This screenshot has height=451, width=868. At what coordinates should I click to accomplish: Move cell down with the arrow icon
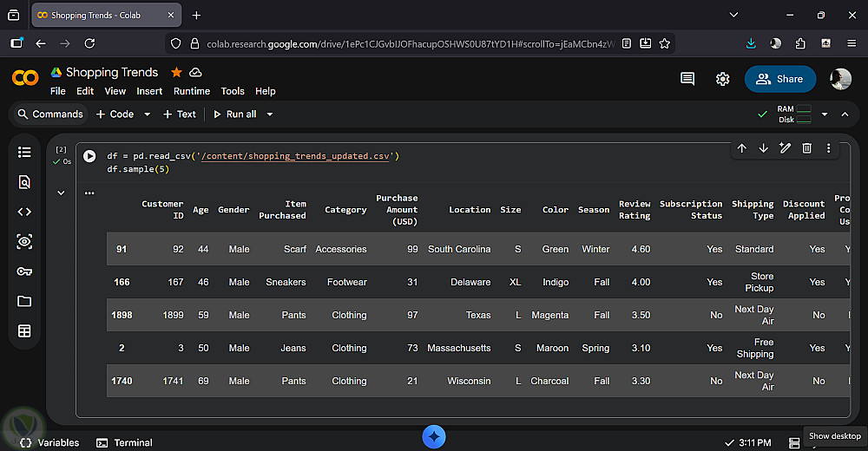(763, 148)
